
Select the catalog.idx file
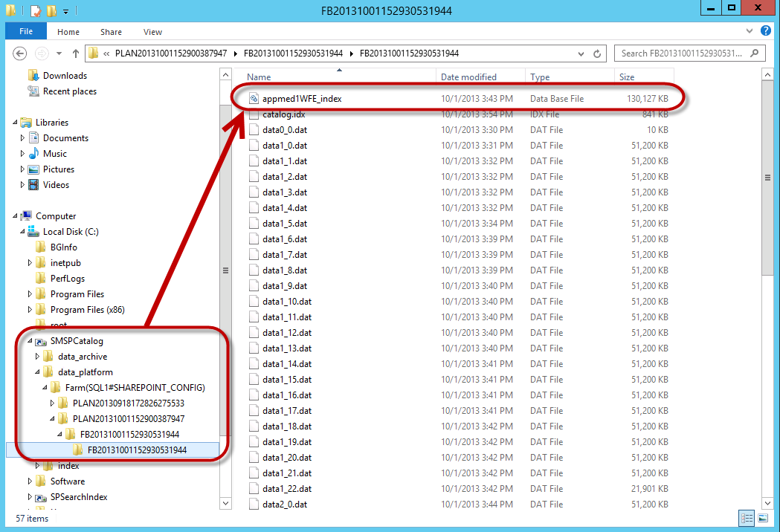tap(283, 114)
